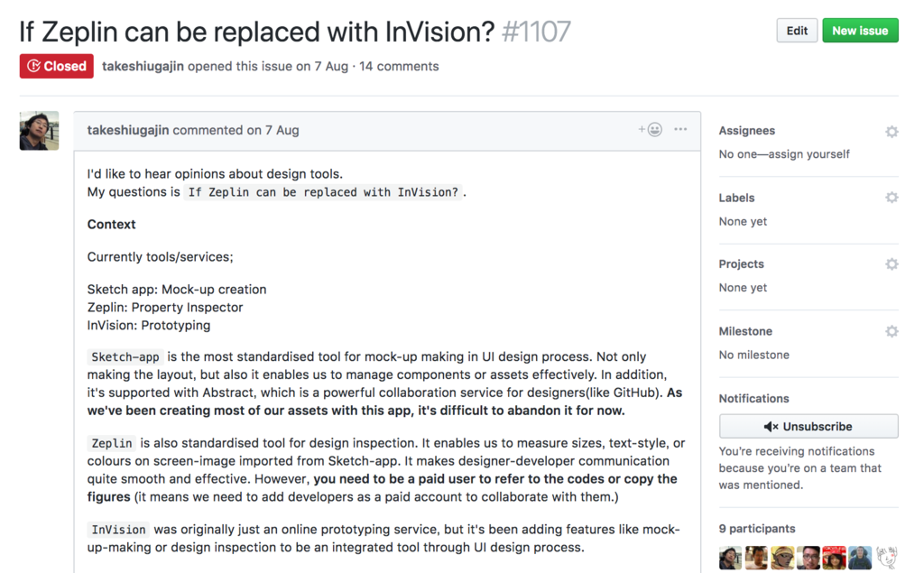
Task: Open the Milestone gear menu
Action: [892, 331]
